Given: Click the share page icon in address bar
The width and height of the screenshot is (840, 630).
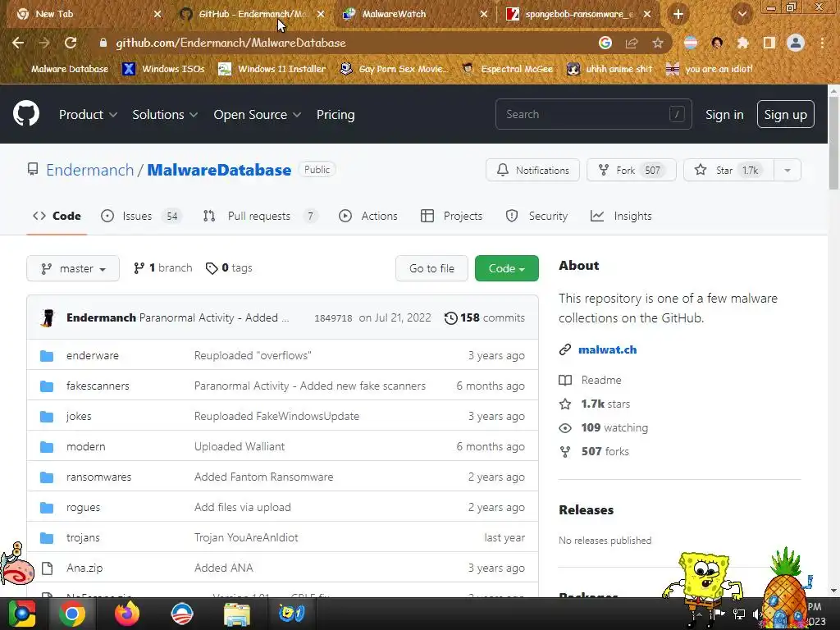Looking at the screenshot, I should click(x=632, y=43).
